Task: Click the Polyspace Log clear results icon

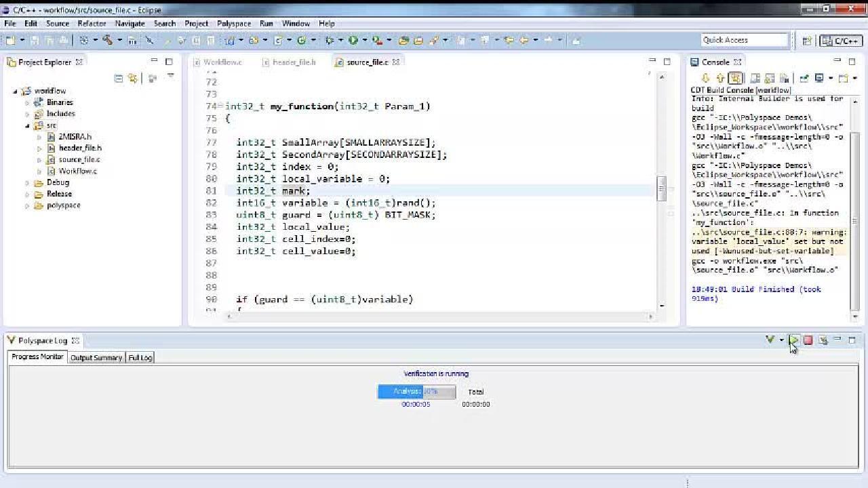Action: click(x=823, y=340)
